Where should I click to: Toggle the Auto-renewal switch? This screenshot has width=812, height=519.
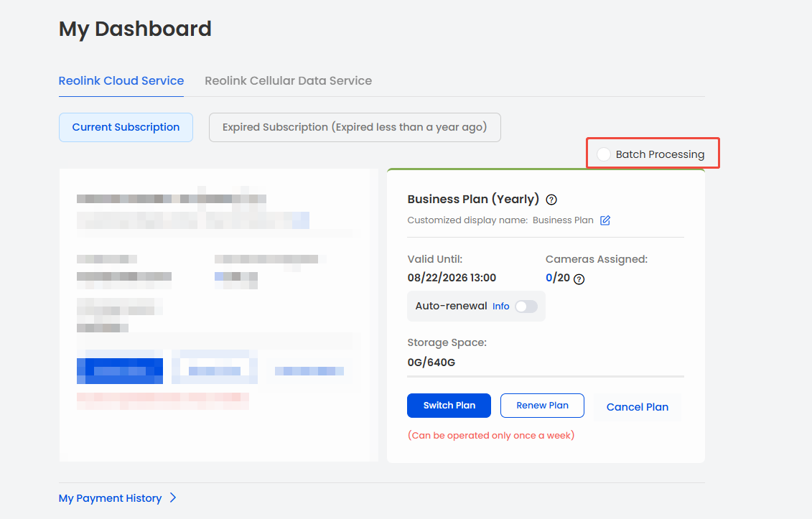pyautogui.click(x=526, y=306)
